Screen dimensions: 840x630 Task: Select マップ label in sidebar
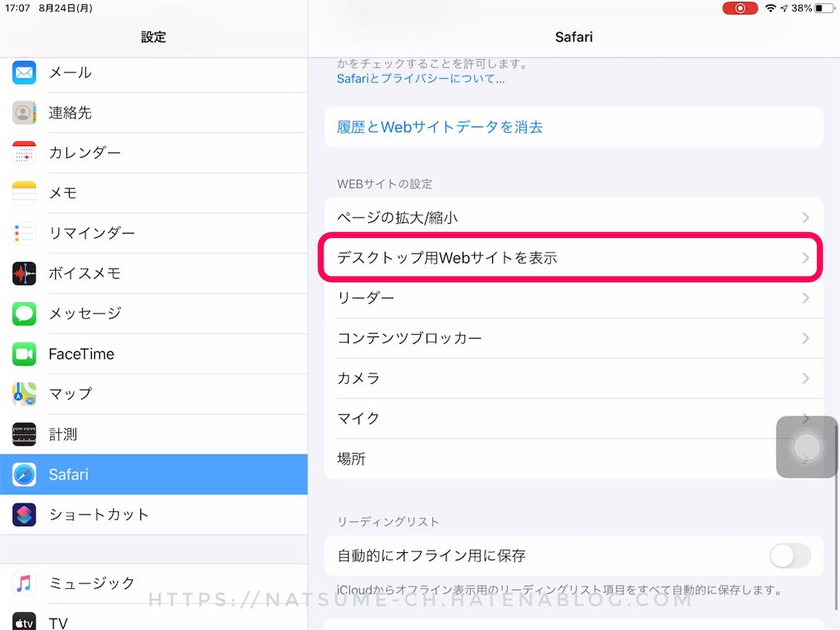[x=71, y=394]
